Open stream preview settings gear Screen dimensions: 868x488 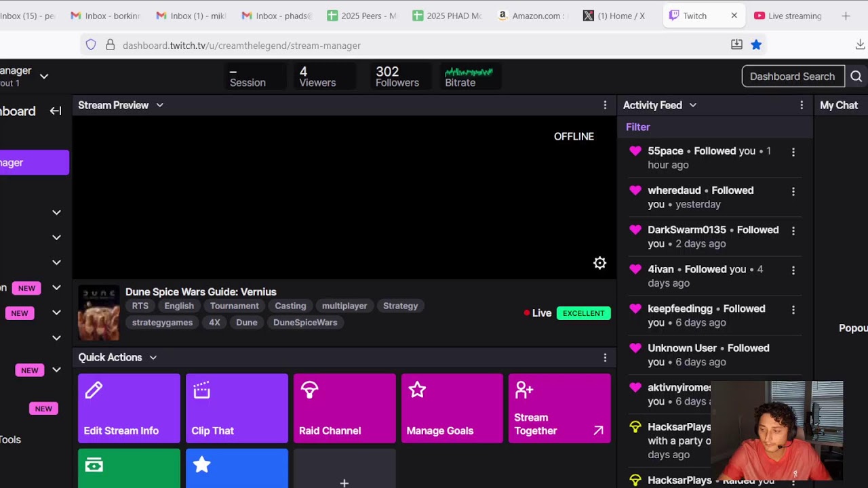599,263
